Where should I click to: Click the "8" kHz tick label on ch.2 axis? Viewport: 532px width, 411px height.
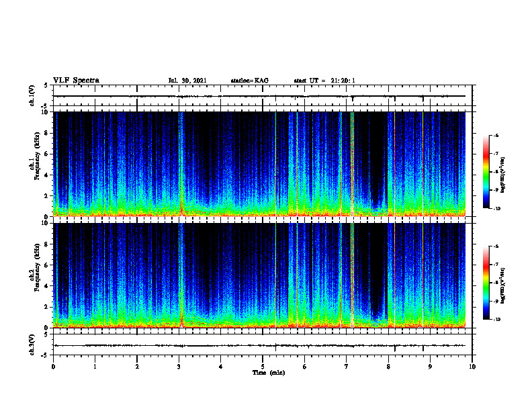[x=47, y=244]
